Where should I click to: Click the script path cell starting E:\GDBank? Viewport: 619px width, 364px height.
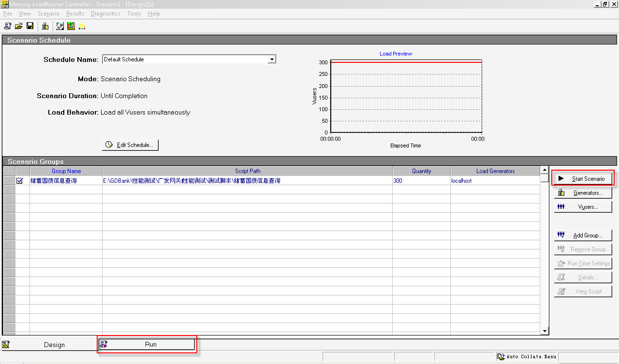(x=248, y=181)
